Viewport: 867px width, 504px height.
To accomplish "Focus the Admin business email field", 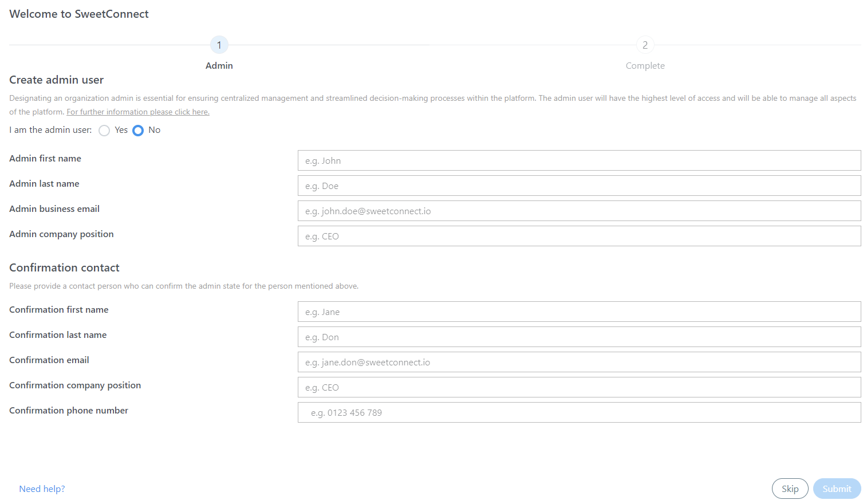I will 579,211.
